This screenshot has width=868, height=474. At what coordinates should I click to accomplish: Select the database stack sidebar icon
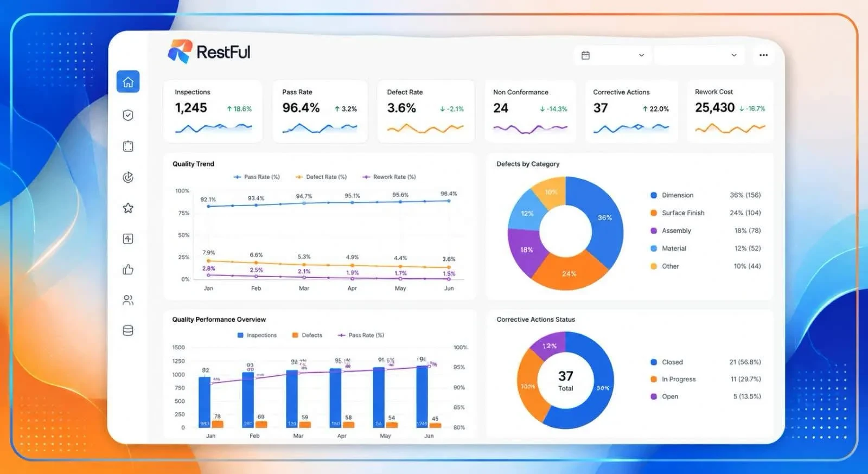point(128,330)
